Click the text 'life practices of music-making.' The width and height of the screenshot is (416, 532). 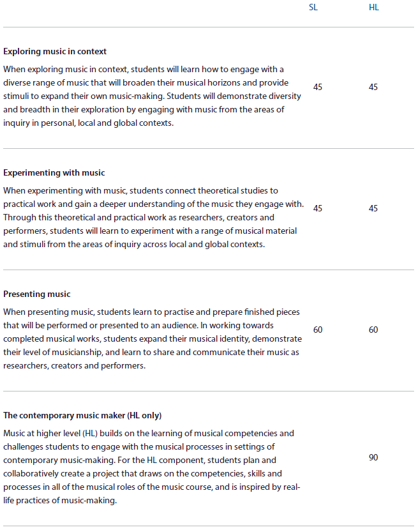pos(60,501)
